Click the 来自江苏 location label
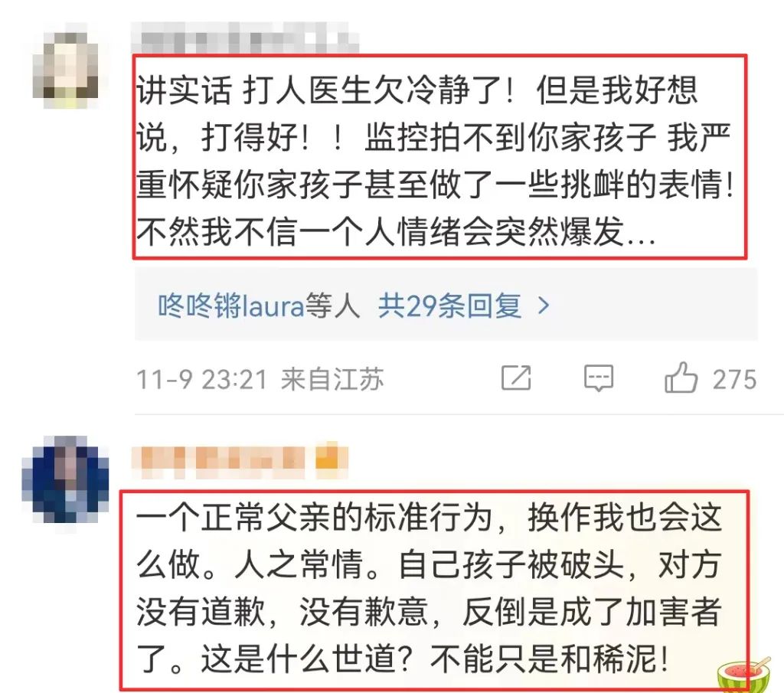 point(332,380)
